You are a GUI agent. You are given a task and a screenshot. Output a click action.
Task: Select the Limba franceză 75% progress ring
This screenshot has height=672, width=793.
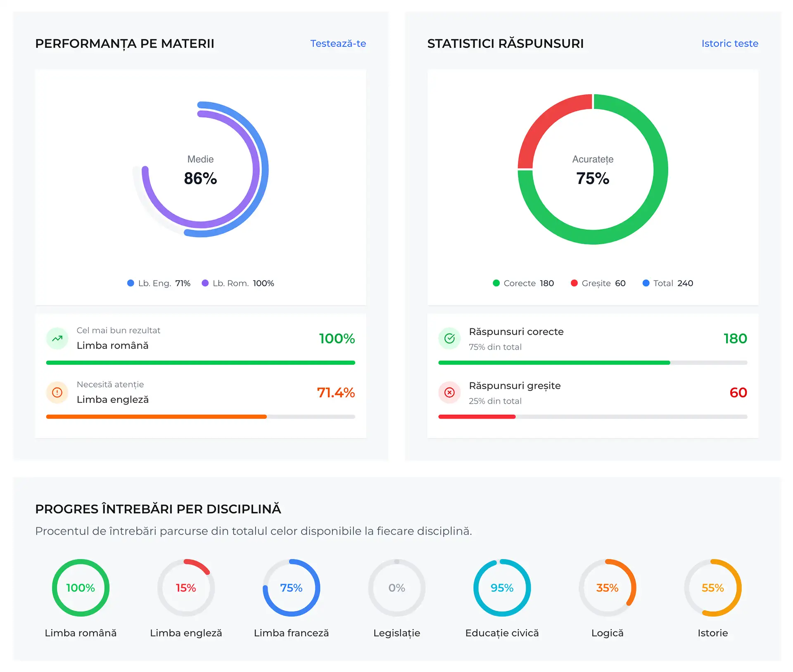[291, 587]
